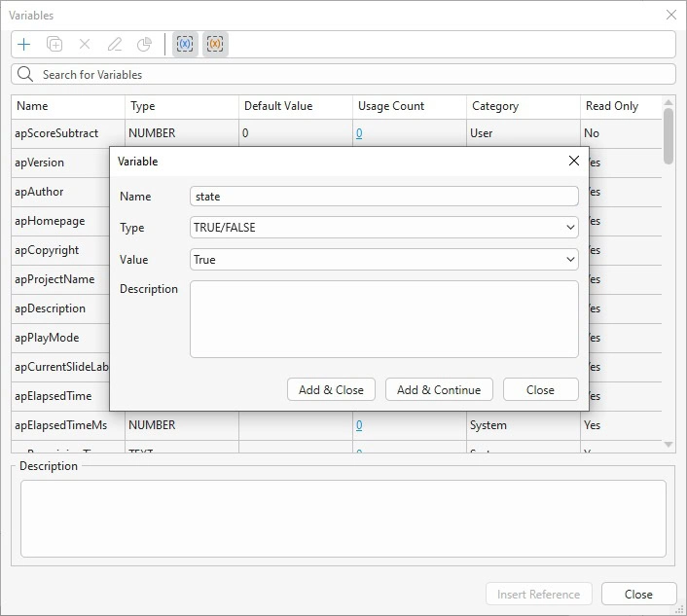Viewport: 687px width, 616px height.
Task: Click the Duplicate variable icon
Action: click(54, 45)
